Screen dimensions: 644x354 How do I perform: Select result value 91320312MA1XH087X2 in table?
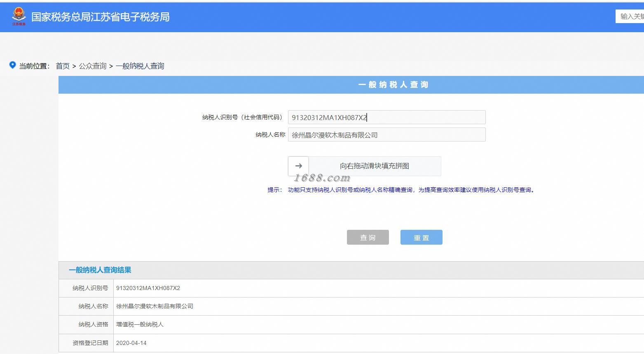point(148,288)
